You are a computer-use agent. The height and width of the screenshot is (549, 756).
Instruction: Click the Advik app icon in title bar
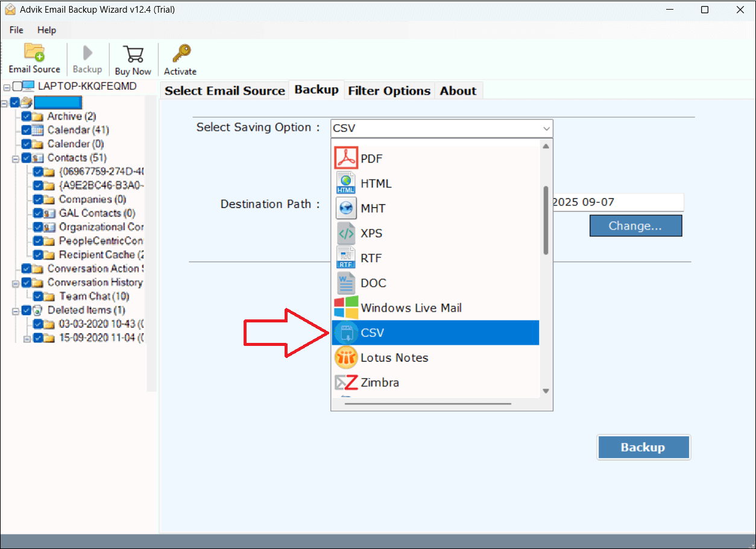[10, 10]
